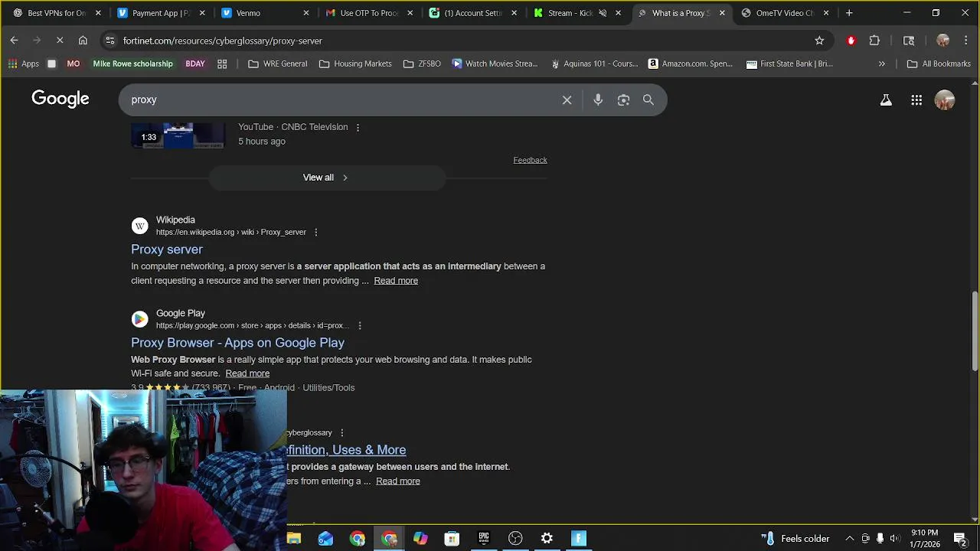Open a new browser tab

pos(849,13)
